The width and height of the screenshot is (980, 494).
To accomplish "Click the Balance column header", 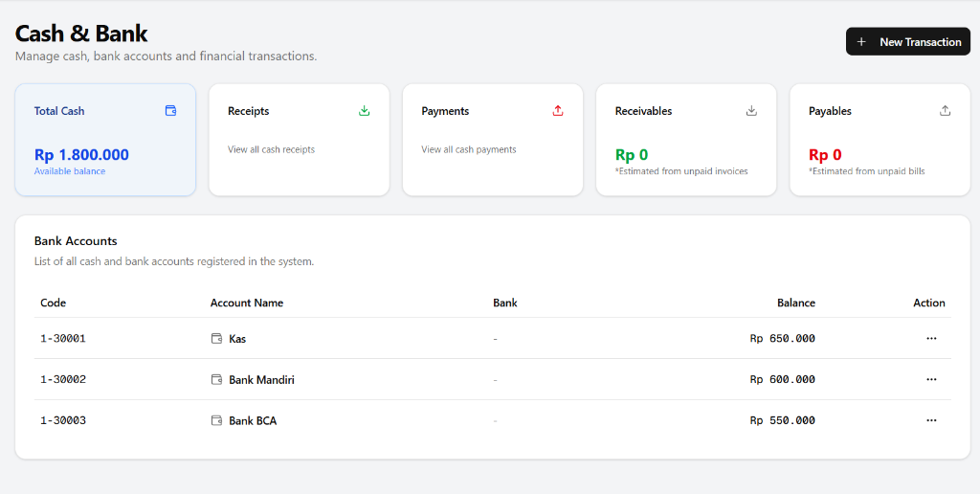I will [796, 303].
